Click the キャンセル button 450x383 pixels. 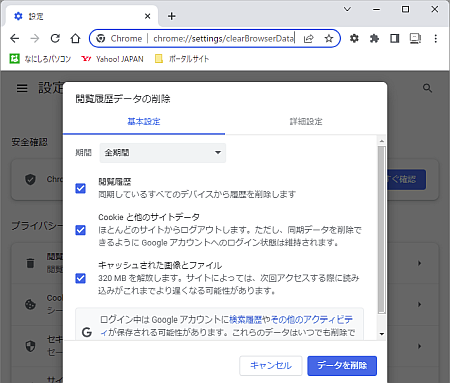coord(271,366)
